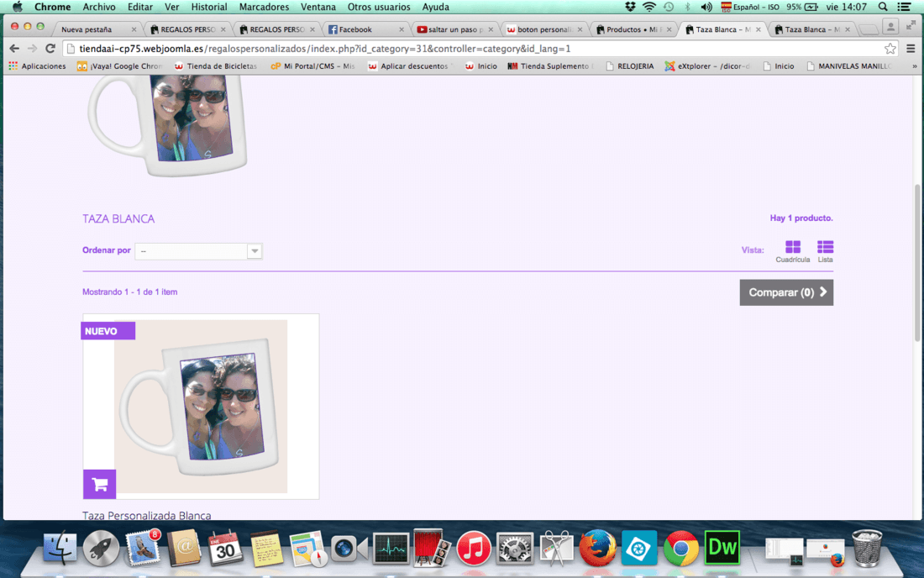Open the Aplicar descuentos bookmark
Image resolution: width=924 pixels, height=578 pixels.
(x=409, y=66)
